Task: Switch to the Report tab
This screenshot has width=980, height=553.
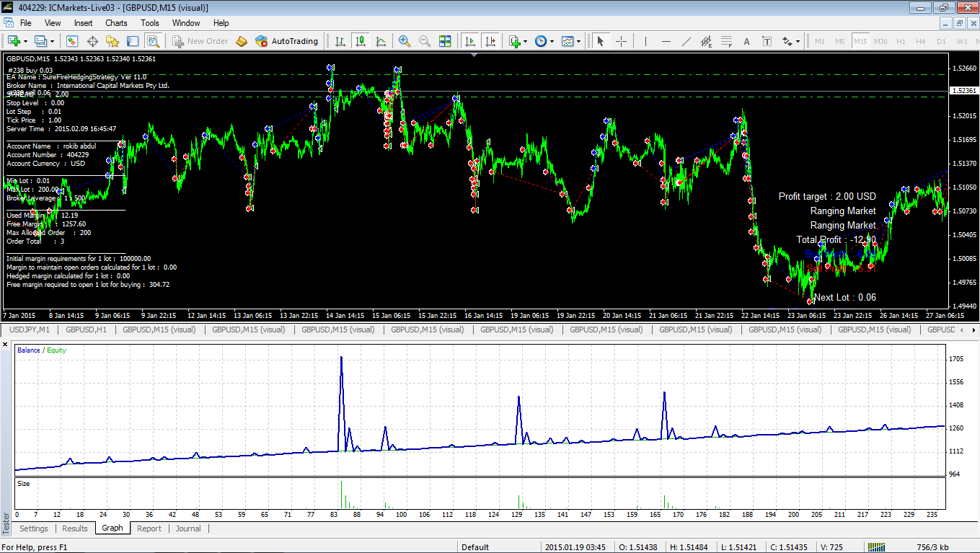Action: 149,528
